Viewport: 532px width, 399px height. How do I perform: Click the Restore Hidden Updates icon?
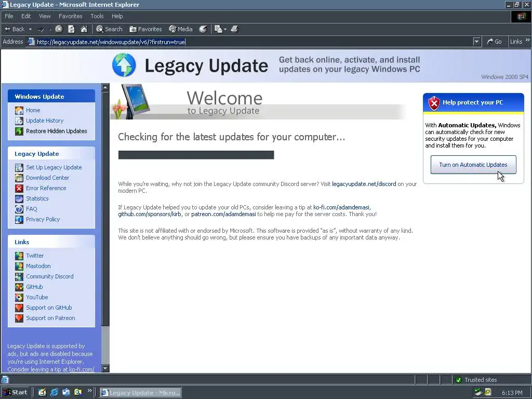click(19, 131)
